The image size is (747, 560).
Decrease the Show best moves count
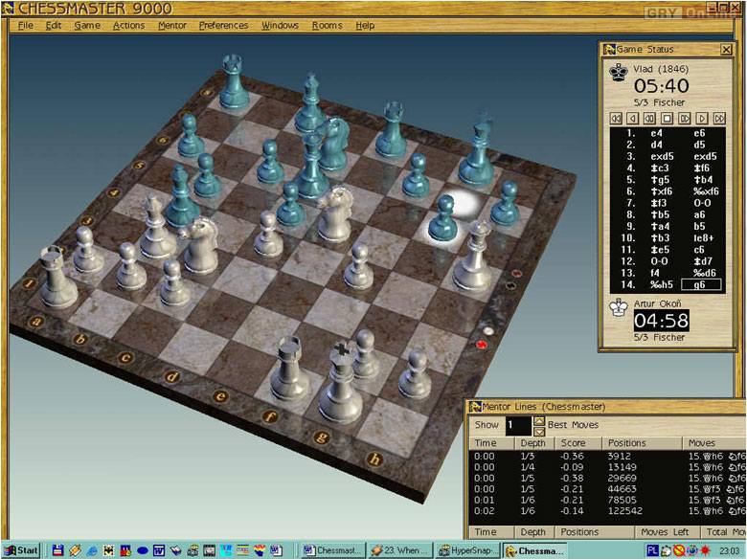tap(539, 431)
